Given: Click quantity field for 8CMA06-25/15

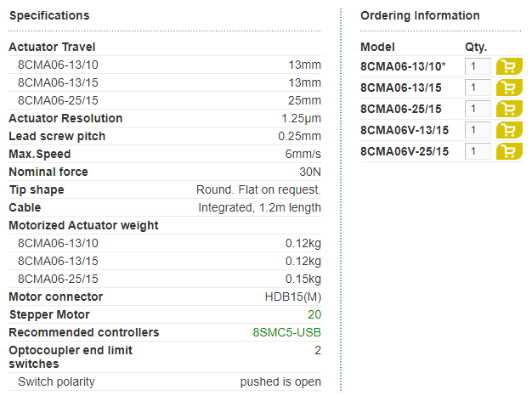Looking at the screenshot, I should (478, 109).
